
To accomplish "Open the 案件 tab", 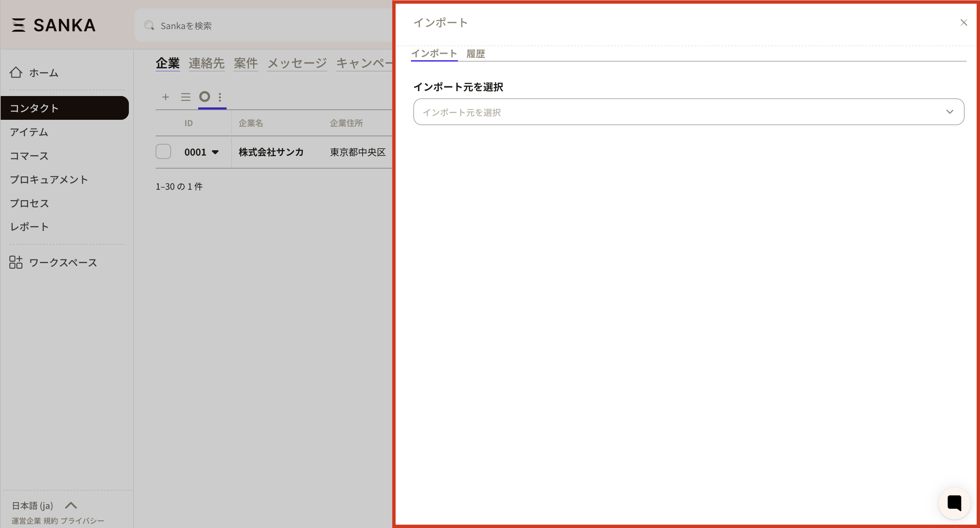I will pyautogui.click(x=245, y=63).
